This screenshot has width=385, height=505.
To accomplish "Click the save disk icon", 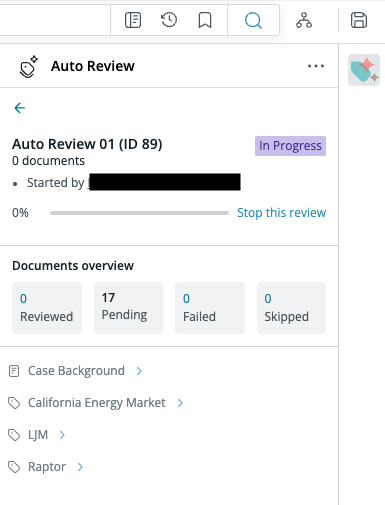I will pos(359,20).
